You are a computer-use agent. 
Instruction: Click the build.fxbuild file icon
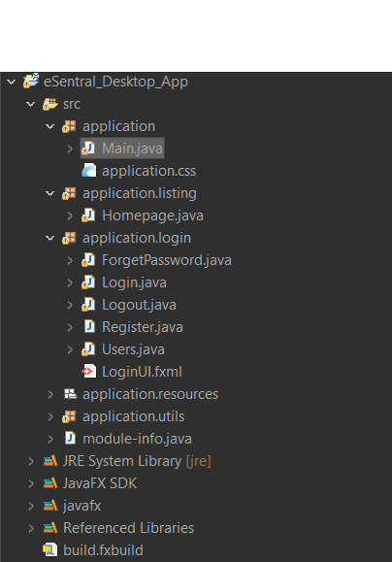coord(50,550)
